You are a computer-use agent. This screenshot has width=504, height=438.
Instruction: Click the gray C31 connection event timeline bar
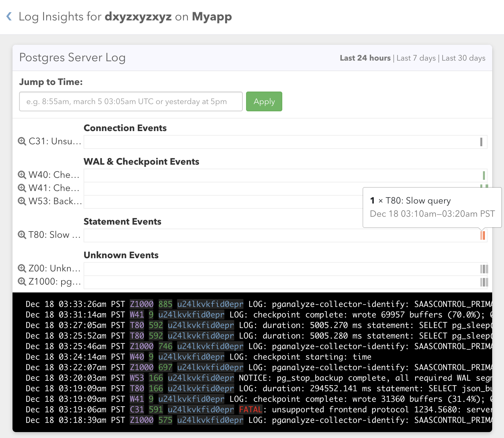[481, 142]
